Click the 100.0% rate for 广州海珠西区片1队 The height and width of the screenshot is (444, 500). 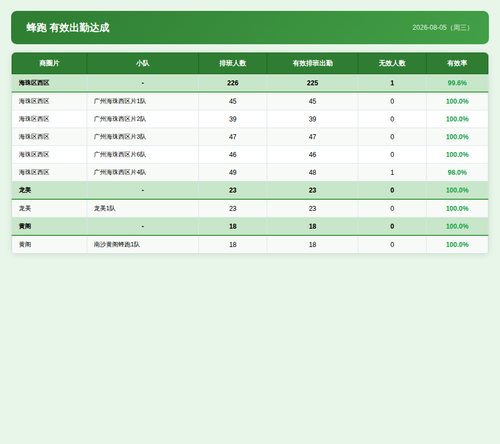coord(457,101)
